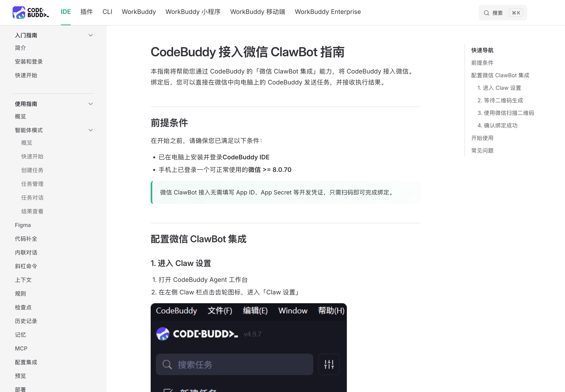Image resolution: width=565 pixels, height=392 pixels.
Task: Switch to the IDE tab
Action: point(66,12)
